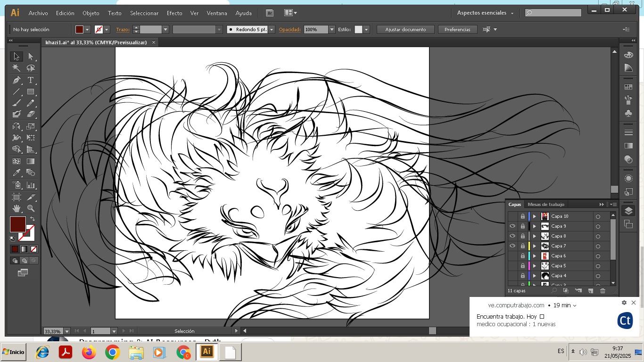Select the Column Graph tool
Image resolution: width=644 pixels, height=362 pixels.
click(x=31, y=185)
